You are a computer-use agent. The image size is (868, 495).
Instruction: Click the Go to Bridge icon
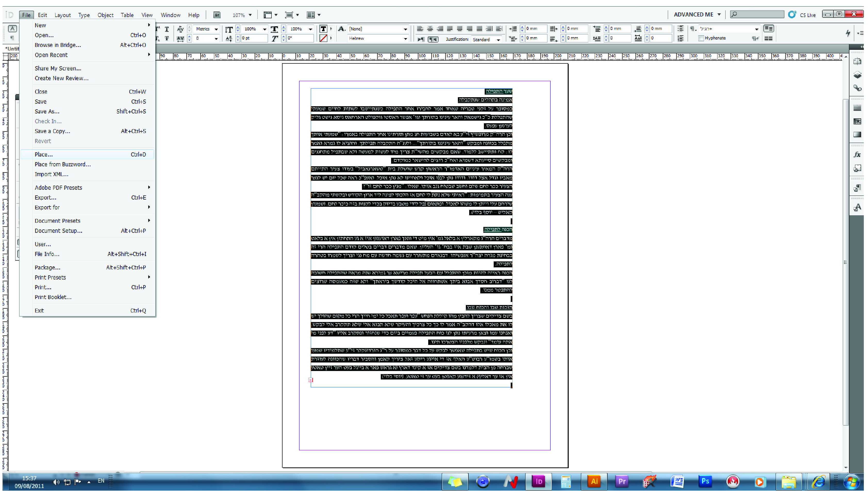pos(217,15)
